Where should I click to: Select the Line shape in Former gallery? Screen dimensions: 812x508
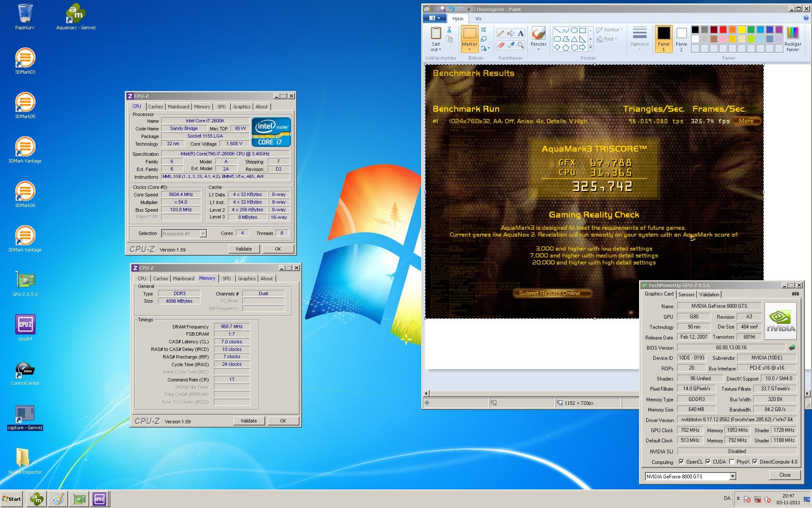pyautogui.click(x=557, y=30)
